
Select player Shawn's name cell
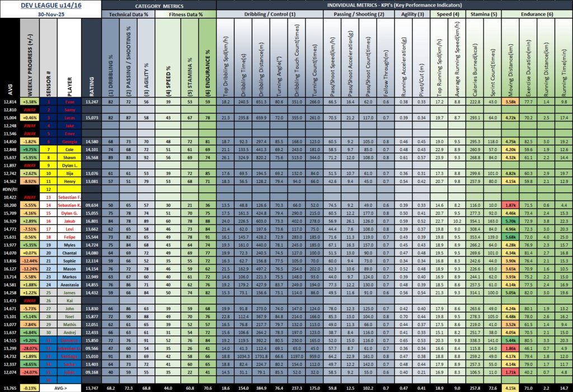[69, 158]
